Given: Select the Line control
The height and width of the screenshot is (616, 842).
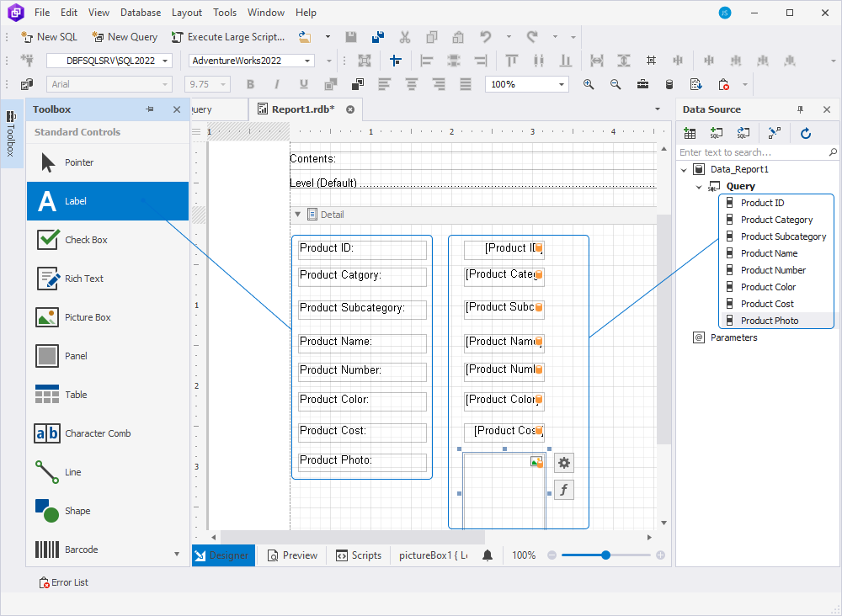Looking at the screenshot, I should click(x=108, y=472).
